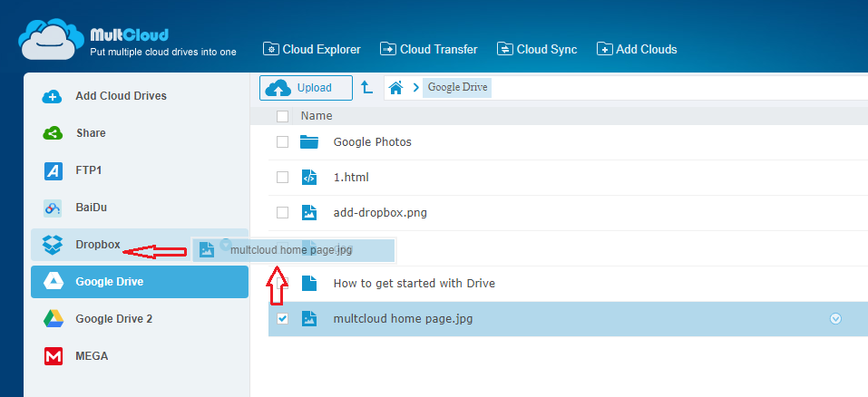Click Add Cloud Drives in sidebar
Image resolution: width=868 pixels, height=397 pixels.
[121, 96]
